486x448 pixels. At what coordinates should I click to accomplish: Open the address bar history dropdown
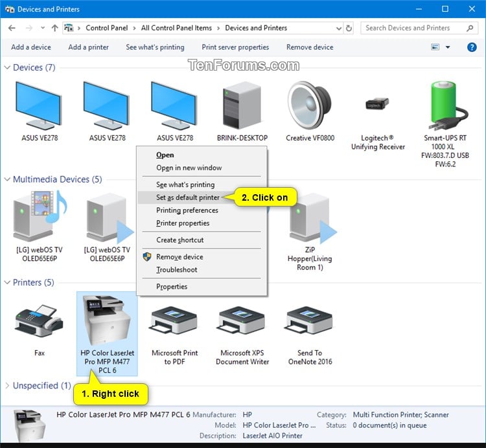(x=339, y=28)
